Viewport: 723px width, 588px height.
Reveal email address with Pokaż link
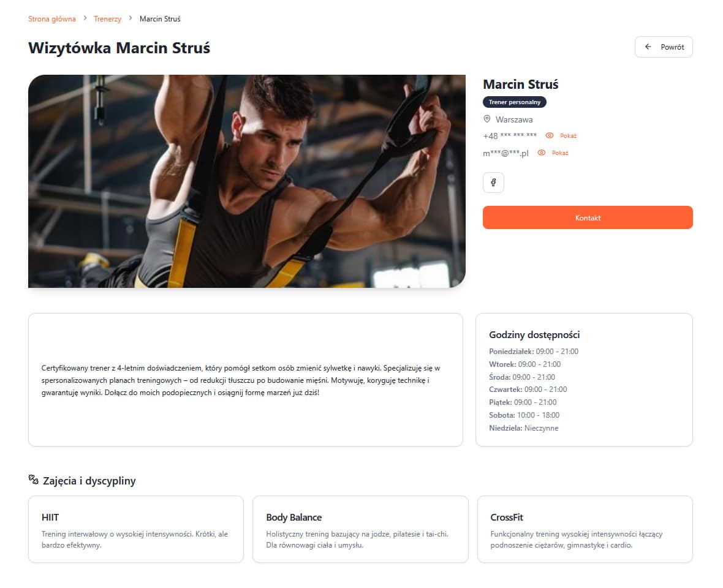pyautogui.click(x=560, y=153)
